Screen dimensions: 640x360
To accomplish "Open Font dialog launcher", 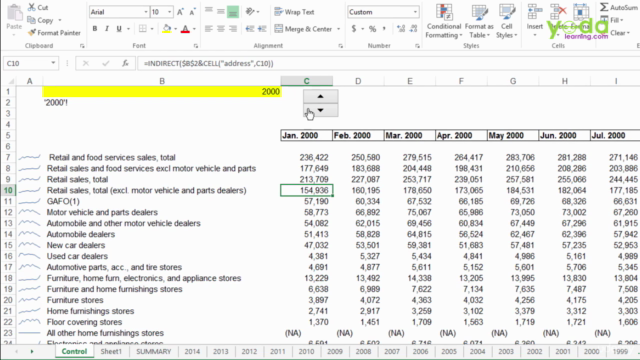I will tap(196, 46).
